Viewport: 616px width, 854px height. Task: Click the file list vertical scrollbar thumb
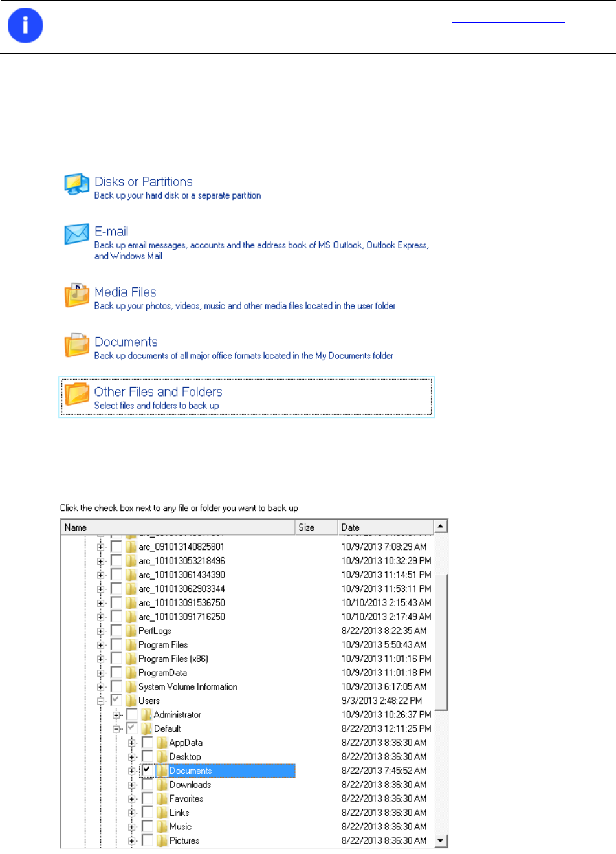point(441,642)
